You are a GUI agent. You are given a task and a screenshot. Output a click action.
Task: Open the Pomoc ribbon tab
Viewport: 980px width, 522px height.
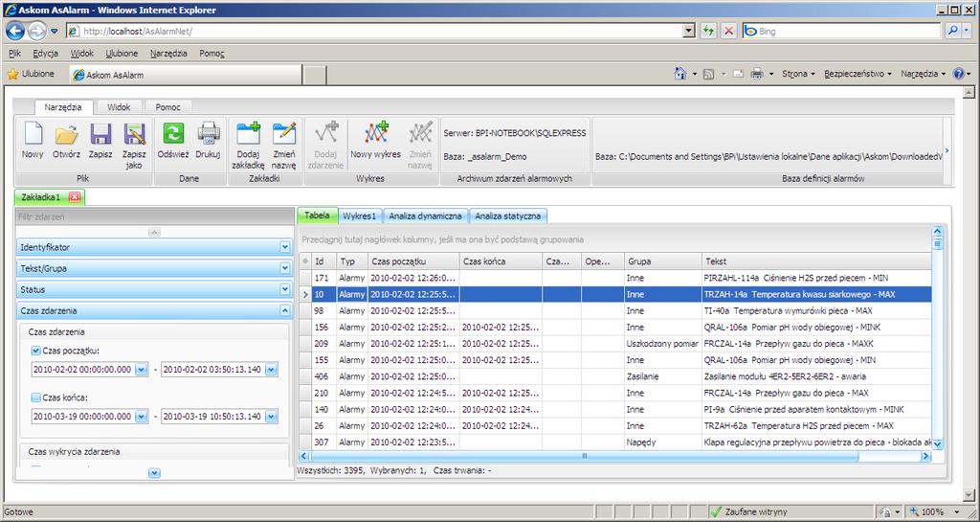(167, 107)
